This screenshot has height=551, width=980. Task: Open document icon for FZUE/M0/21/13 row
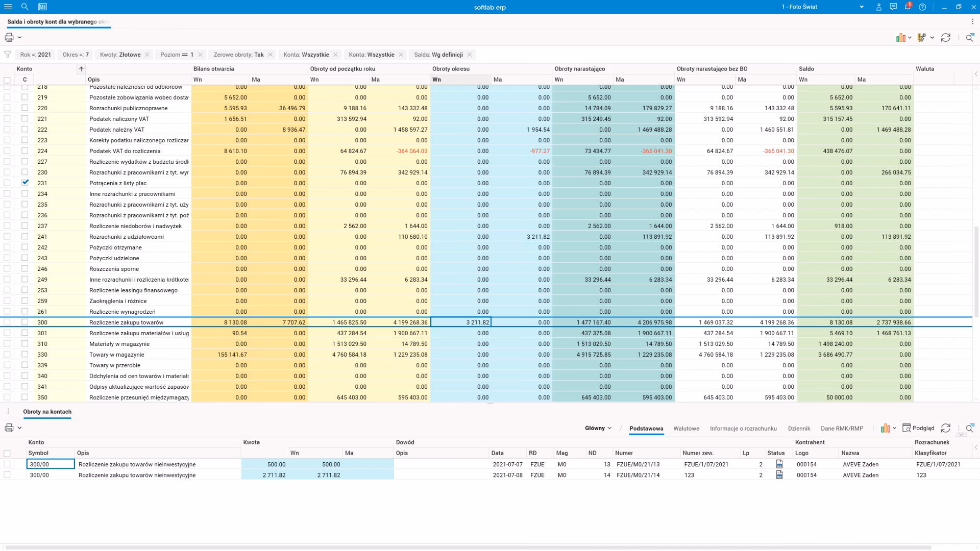click(x=779, y=464)
